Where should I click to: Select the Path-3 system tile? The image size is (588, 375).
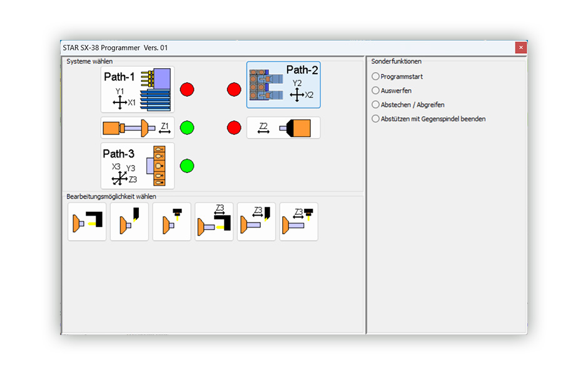(x=138, y=166)
